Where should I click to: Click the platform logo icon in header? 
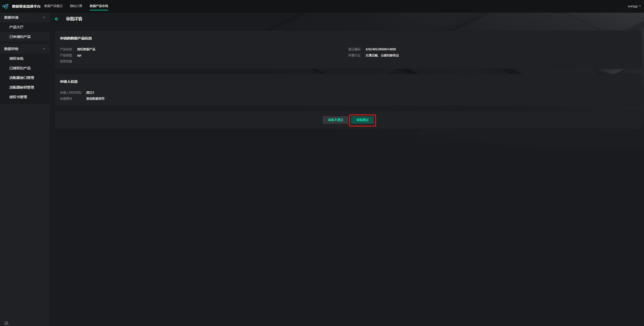tap(5, 6)
